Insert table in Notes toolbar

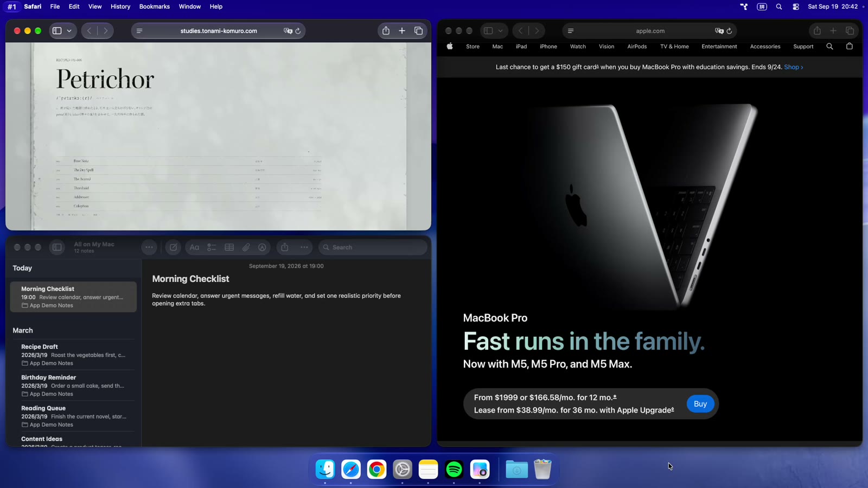[x=229, y=247]
